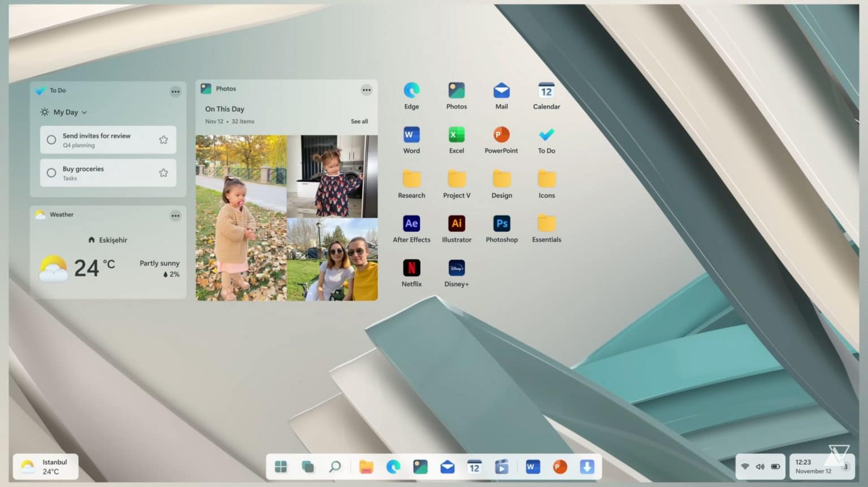Open the Research folder

[x=411, y=180]
